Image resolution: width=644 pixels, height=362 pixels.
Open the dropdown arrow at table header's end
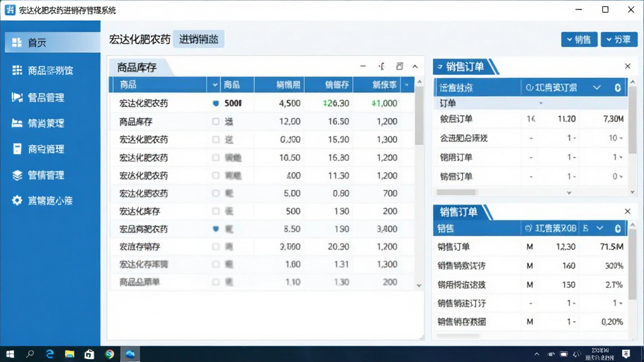(407, 85)
